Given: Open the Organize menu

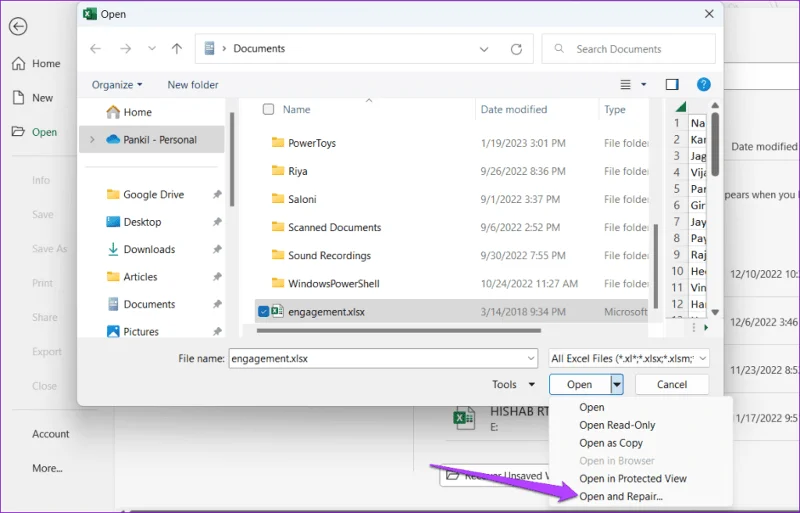Looking at the screenshot, I should click(117, 85).
